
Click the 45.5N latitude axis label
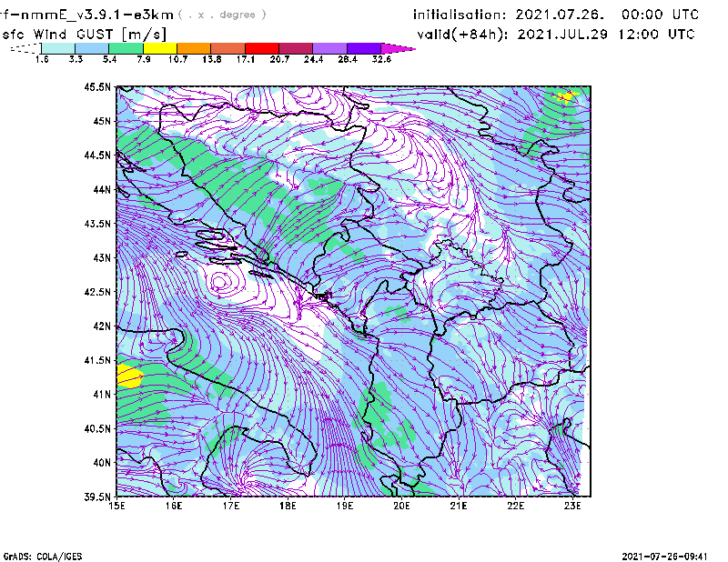pos(97,86)
